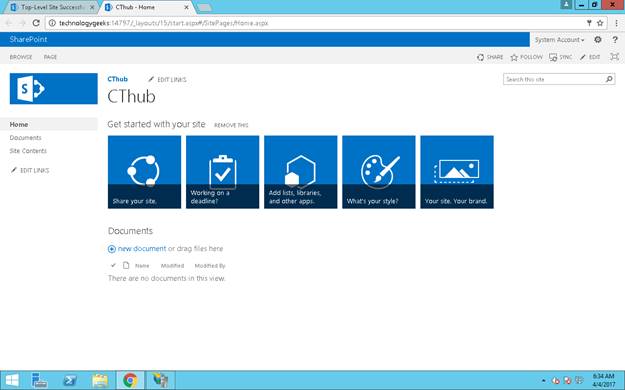Go back in browser
Image resolution: width=625 pixels, height=390 pixels.
coord(9,23)
